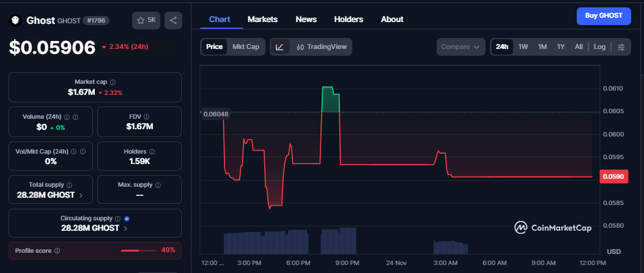This screenshot has width=644, height=273.
Task: Select the All time range
Action: click(x=579, y=47)
